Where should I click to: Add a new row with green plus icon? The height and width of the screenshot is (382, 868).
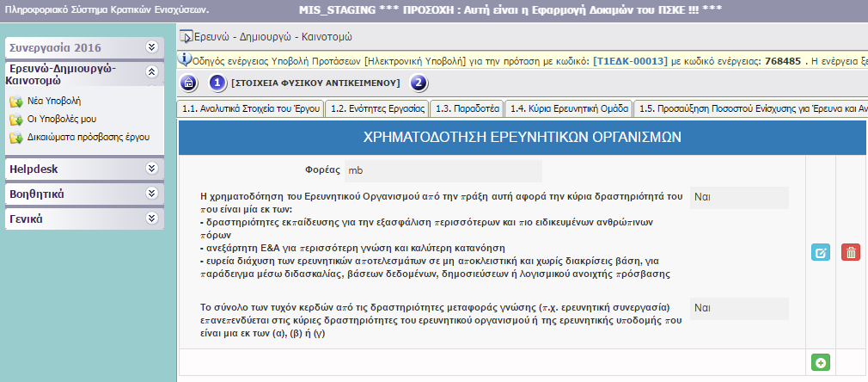821,362
